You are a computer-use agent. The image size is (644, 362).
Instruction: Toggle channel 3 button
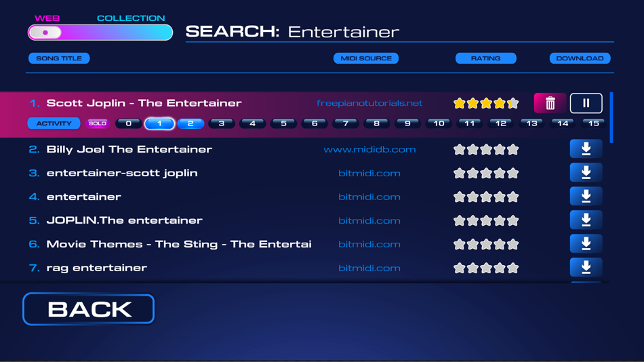click(222, 123)
